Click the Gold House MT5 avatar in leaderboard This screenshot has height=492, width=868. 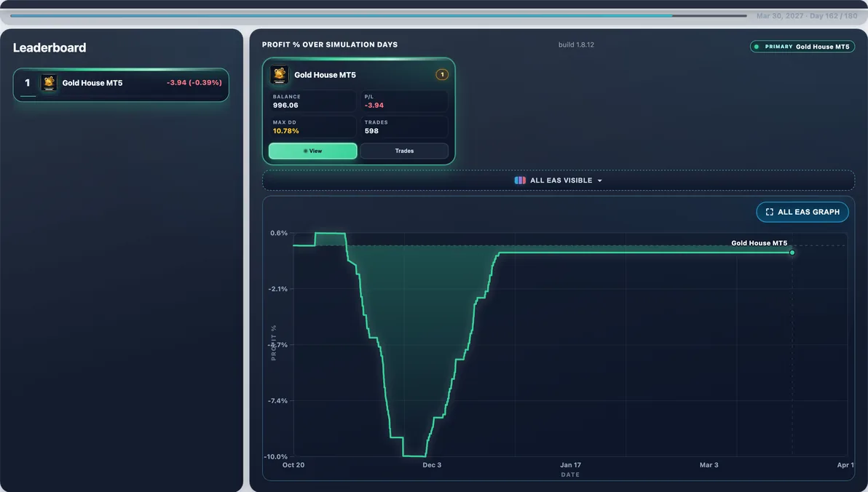click(x=49, y=83)
